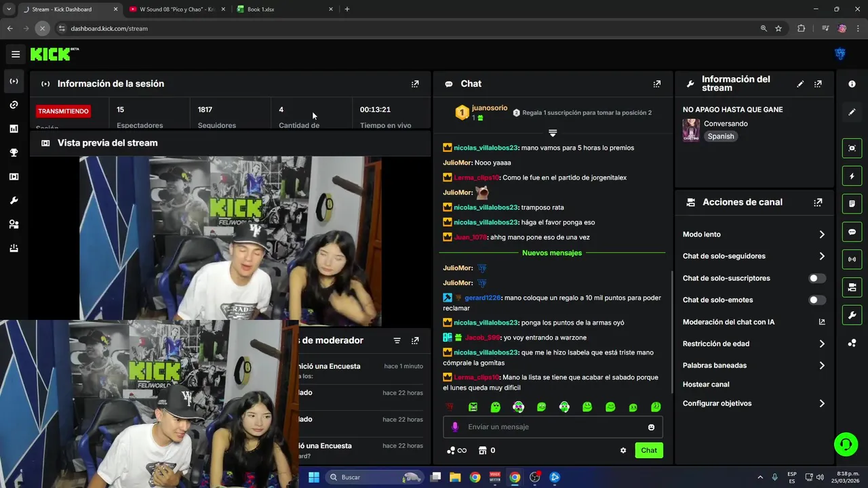Open the emoji picker in the message box

click(x=651, y=427)
